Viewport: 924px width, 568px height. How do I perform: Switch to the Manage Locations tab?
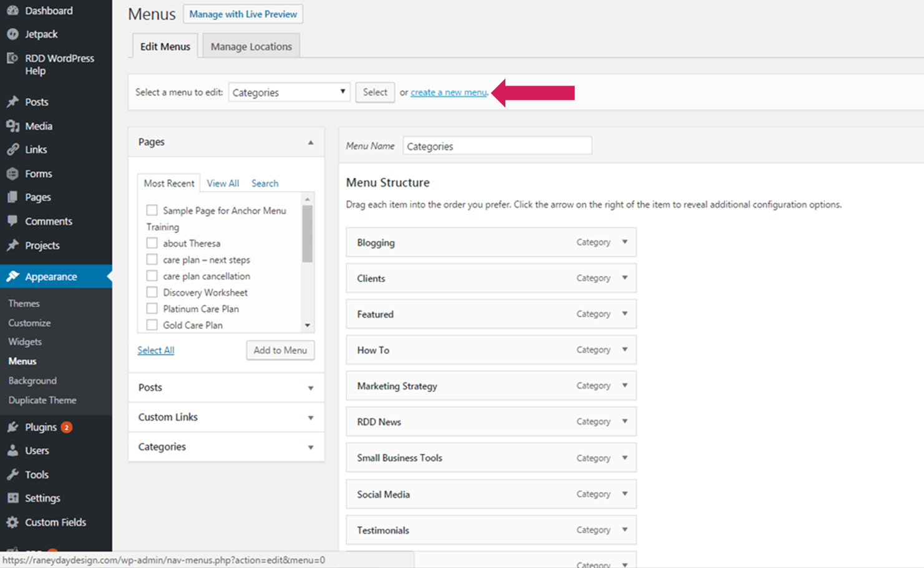tap(251, 46)
